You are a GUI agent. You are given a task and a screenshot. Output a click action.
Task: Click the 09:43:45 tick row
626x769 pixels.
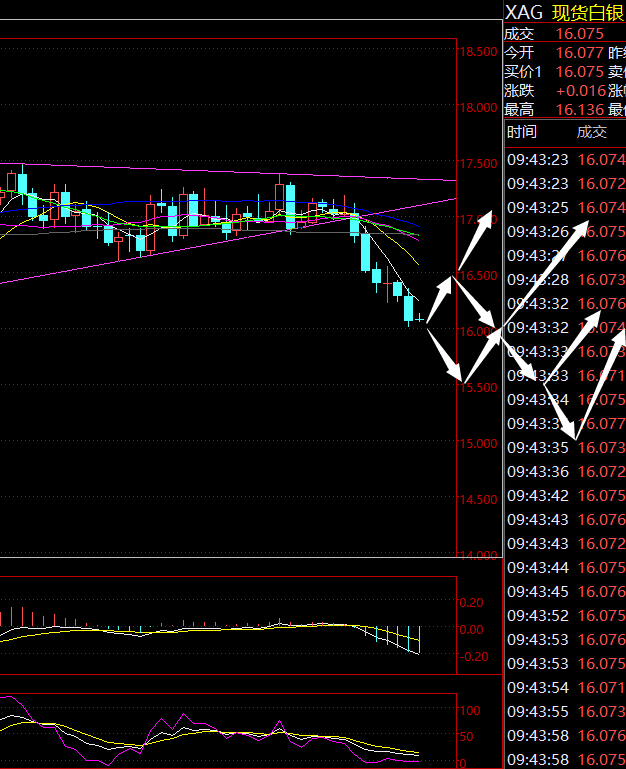[566, 592]
